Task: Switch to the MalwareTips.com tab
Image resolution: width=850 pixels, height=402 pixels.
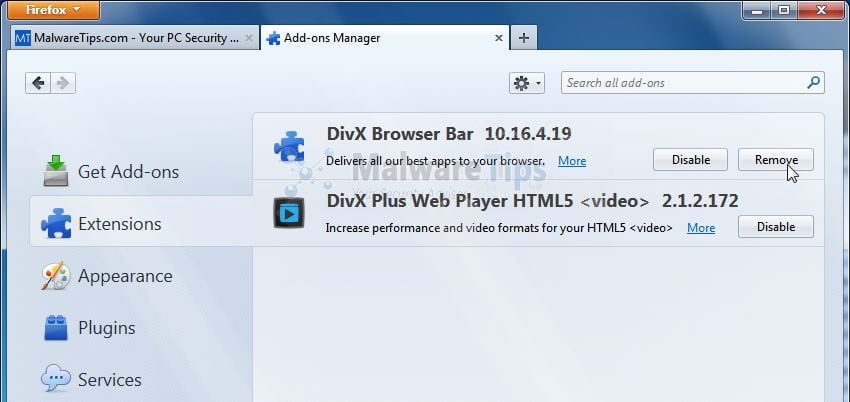Action: coord(134,38)
